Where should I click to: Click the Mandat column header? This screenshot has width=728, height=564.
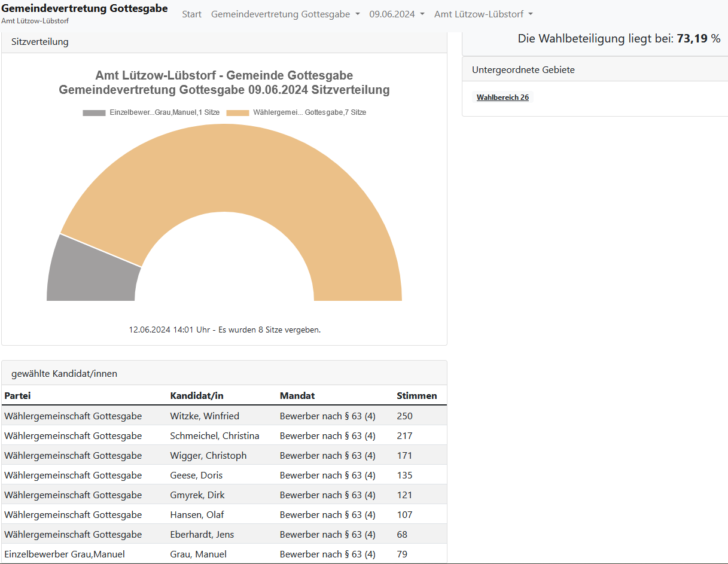tap(297, 395)
